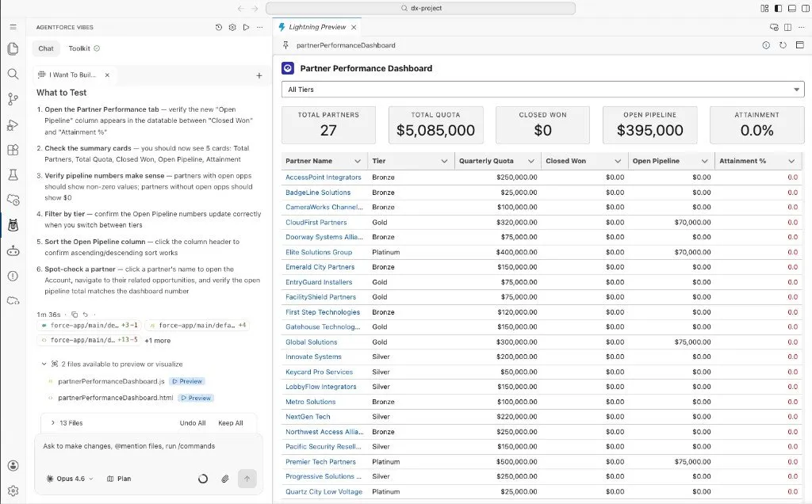This screenshot has height=504, width=812.
Task: Preview partnerPerformanceDashboard.js
Action: coord(187,381)
